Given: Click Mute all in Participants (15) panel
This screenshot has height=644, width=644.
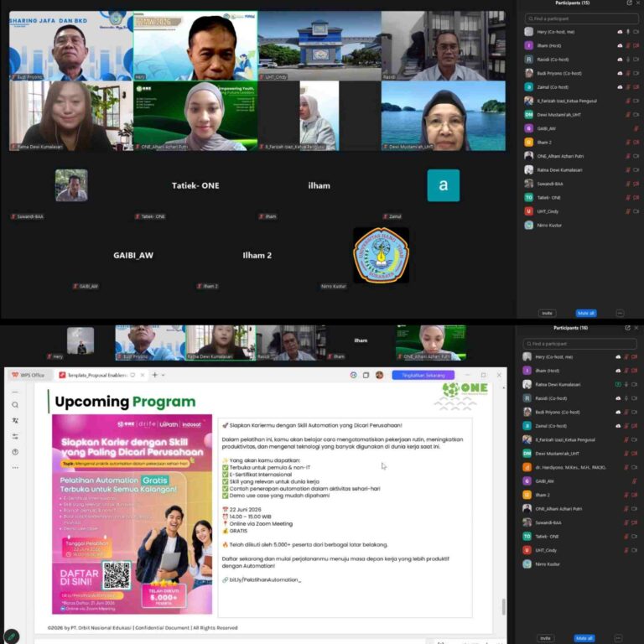Looking at the screenshot, I should click(x=585, y=313).
